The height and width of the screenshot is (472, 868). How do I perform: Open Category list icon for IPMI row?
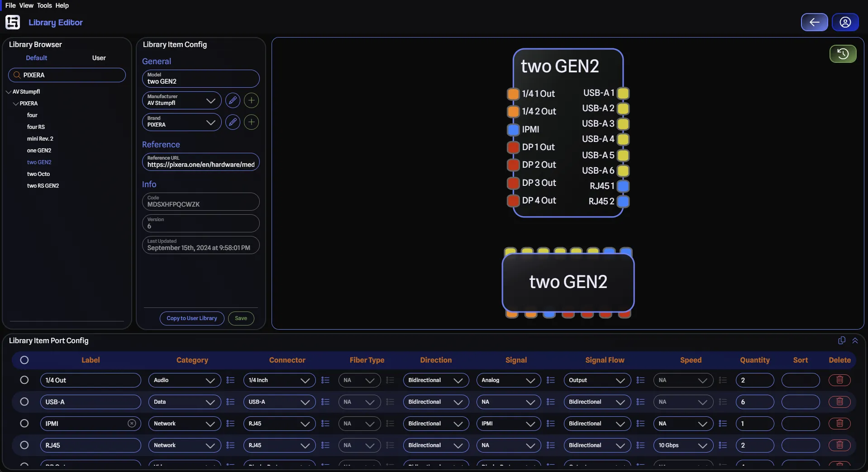[230, 424]
